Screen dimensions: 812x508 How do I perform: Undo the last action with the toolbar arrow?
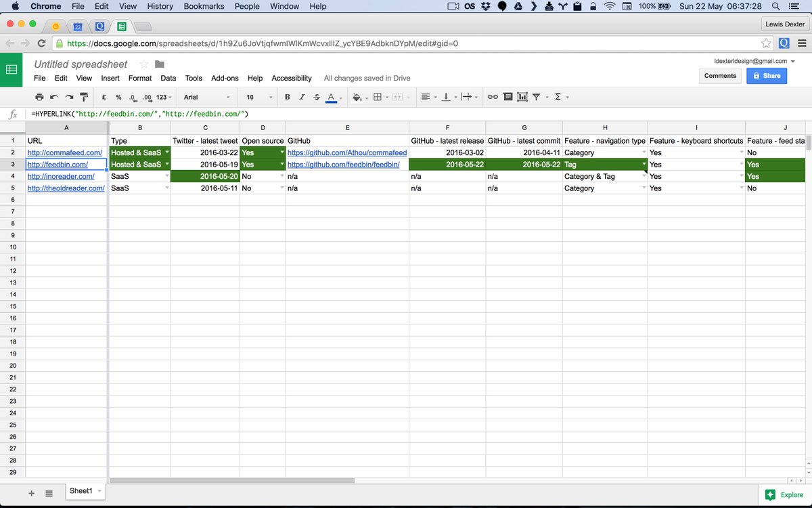(x=54, y=97)
